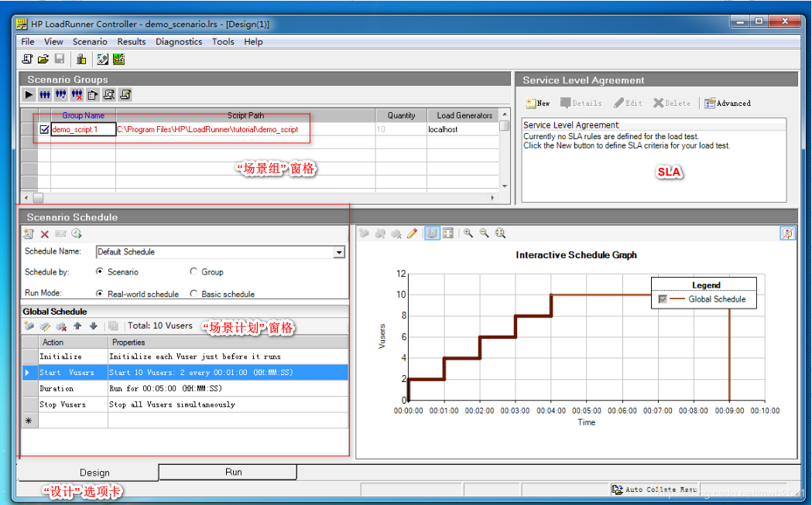Click the SLA Edit button

629,104
